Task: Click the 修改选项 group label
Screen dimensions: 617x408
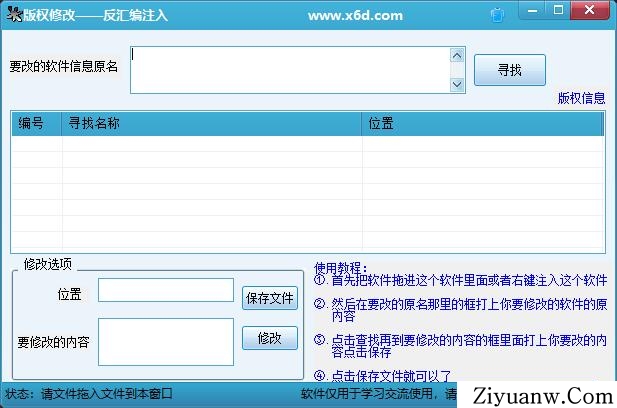Action: click(x=48, y=264)
